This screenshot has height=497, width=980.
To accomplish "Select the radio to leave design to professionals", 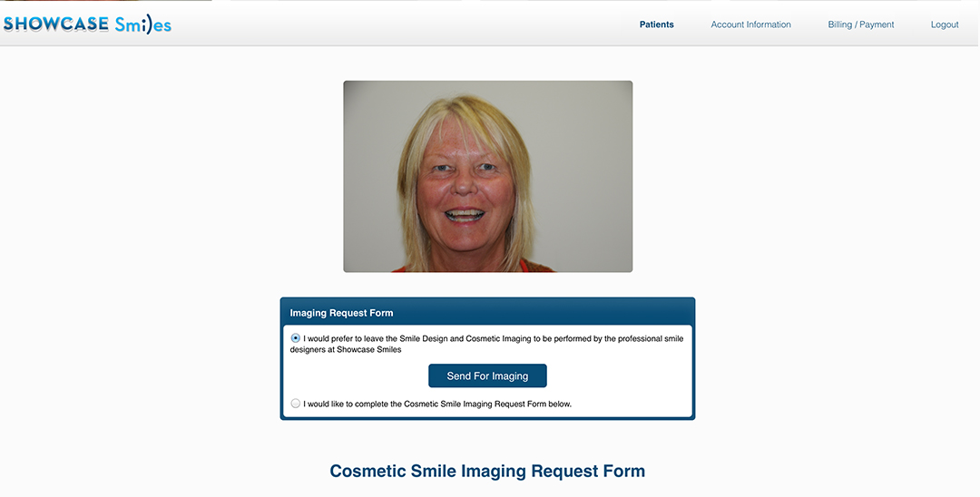I will (x=296, y=337).
